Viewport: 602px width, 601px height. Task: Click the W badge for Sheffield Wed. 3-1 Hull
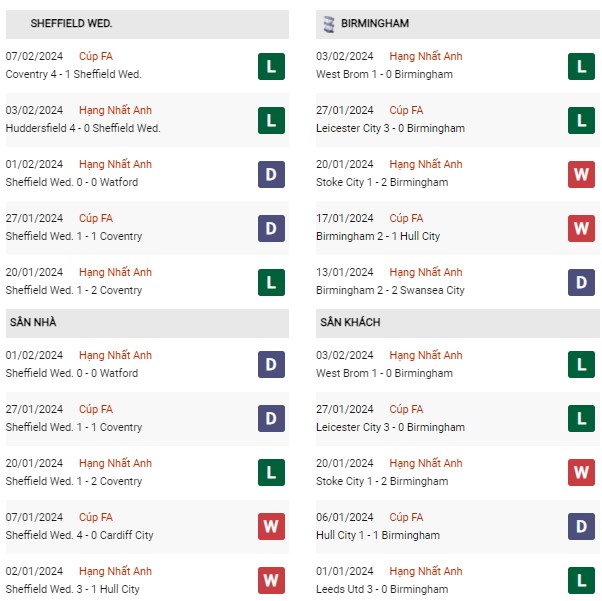(271, 580)
